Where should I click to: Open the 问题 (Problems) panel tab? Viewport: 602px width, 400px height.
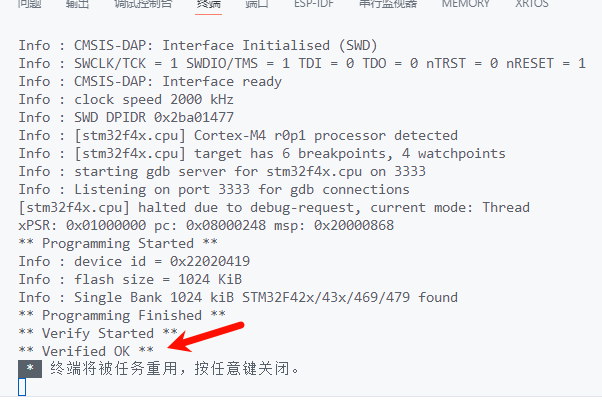click(30, 4)
